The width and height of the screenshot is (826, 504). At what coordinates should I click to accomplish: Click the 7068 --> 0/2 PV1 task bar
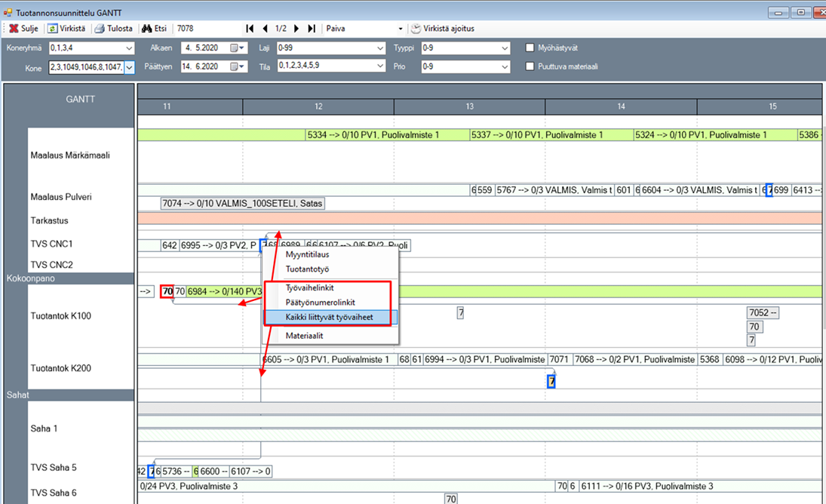tap(635, 360)
